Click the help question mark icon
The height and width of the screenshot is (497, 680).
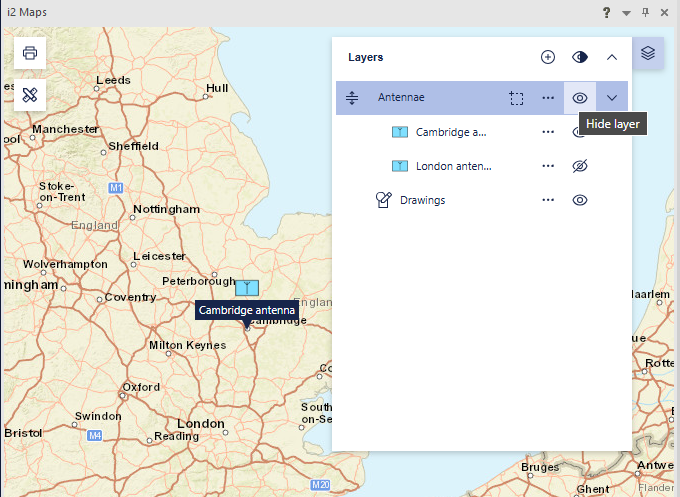[x=606, y=12]
